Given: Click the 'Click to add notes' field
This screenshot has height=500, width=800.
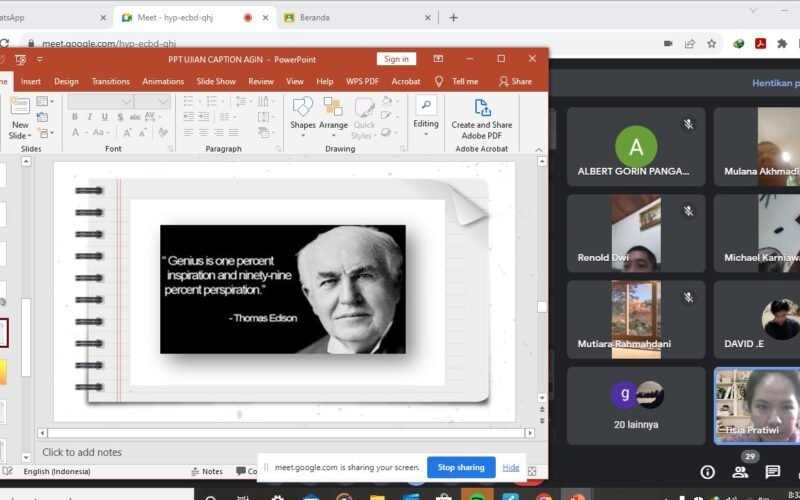Looking at the screenshot, I should (x=82, y=452).
